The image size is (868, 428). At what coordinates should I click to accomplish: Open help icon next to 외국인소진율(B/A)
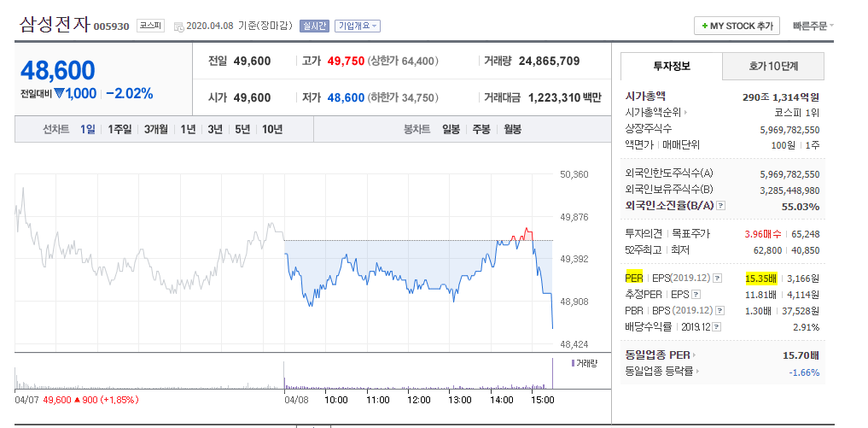tap(720, 206)
